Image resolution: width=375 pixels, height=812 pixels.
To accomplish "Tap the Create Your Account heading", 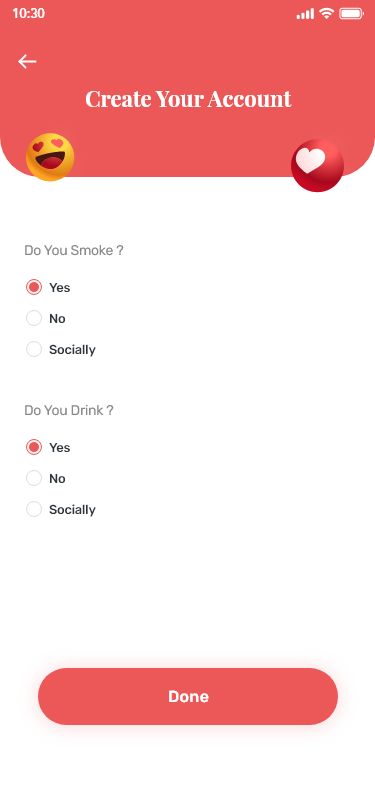I will coord(188,98).
